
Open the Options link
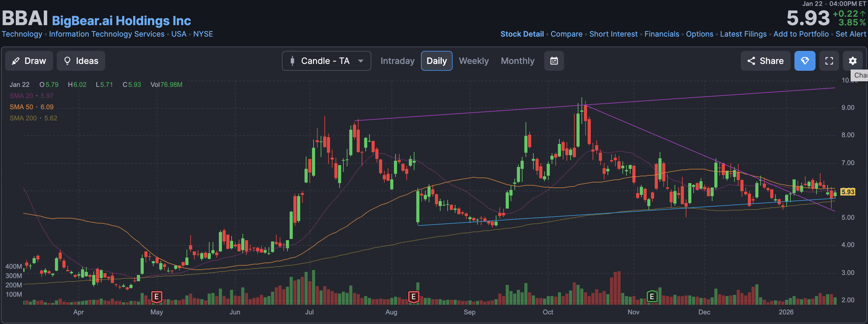pos(699,34)
